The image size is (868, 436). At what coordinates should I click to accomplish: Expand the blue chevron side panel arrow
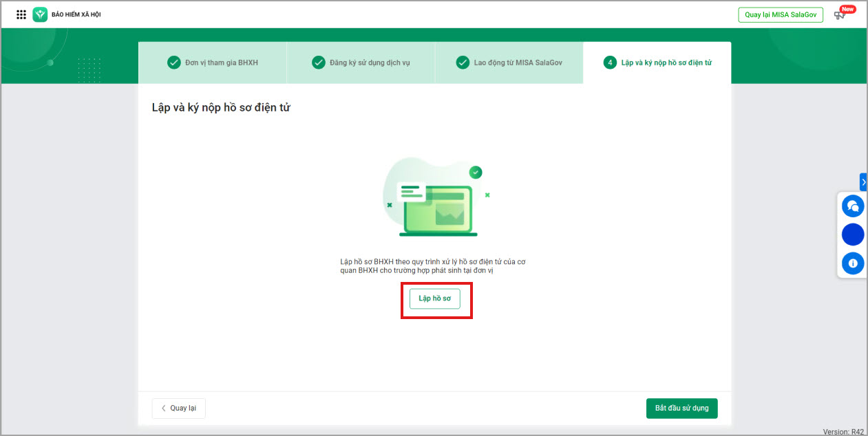pyautogui.click(x=863, y=182)
